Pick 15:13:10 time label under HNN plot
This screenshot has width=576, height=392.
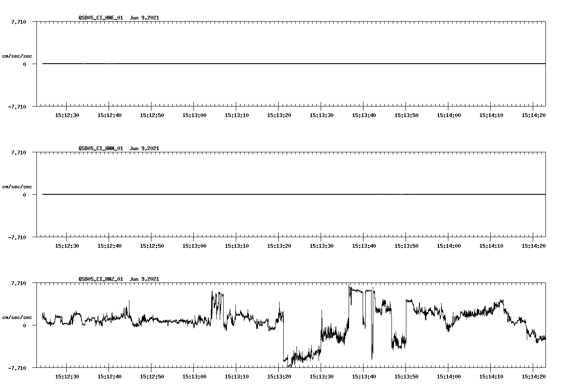point(237,246)
